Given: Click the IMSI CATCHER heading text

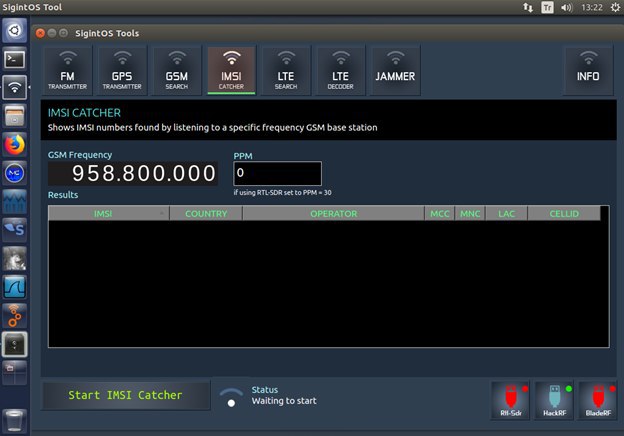Looking at the screenshot, I should coord(84,113).
